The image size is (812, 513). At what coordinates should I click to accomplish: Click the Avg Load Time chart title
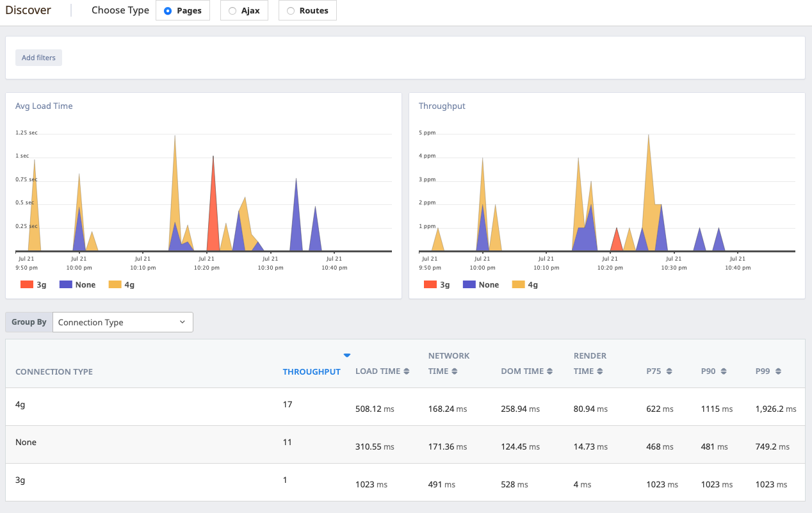44,106
